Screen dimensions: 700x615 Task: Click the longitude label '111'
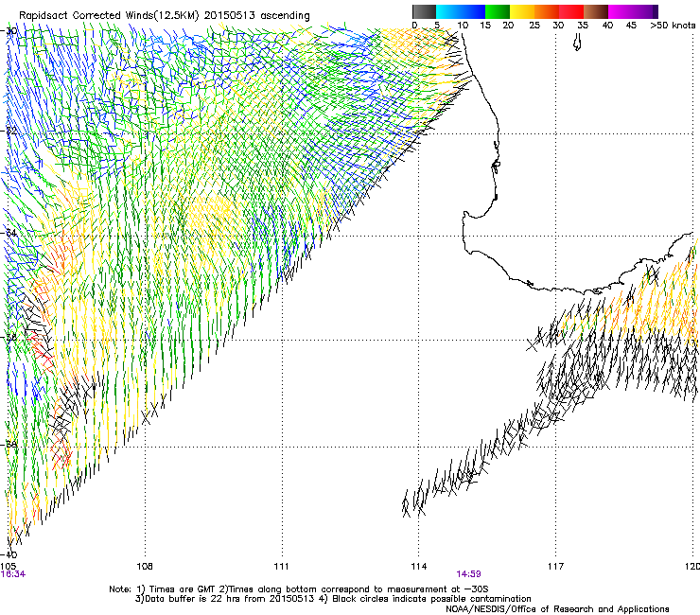[281, 567]
